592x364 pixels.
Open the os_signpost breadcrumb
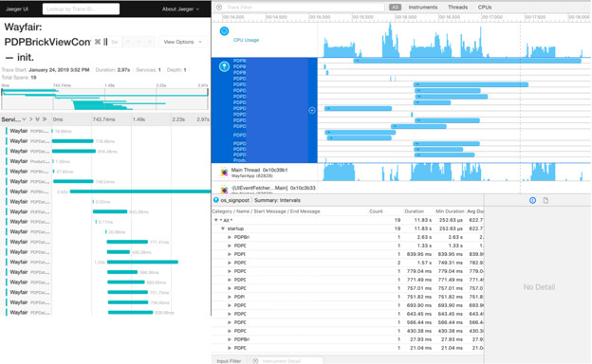tap(234, 200)
